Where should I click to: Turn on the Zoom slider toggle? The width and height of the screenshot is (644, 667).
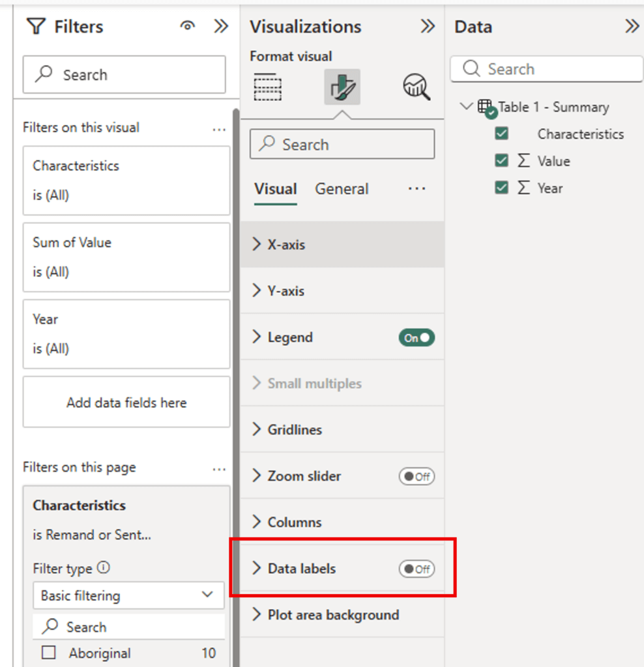click(x=417, y=476)
